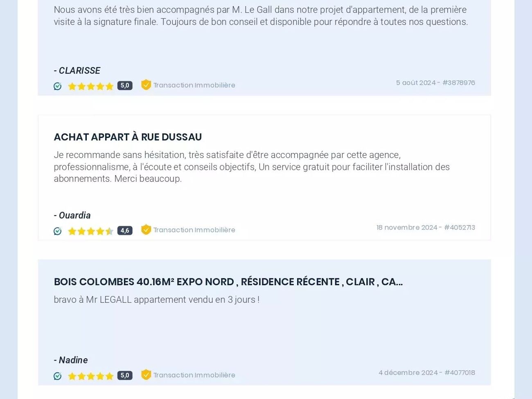The width and height of the screenshot is (532, 399).
Task: Click verified check icon on Nadine's review
Action: (x=58, y=376)
